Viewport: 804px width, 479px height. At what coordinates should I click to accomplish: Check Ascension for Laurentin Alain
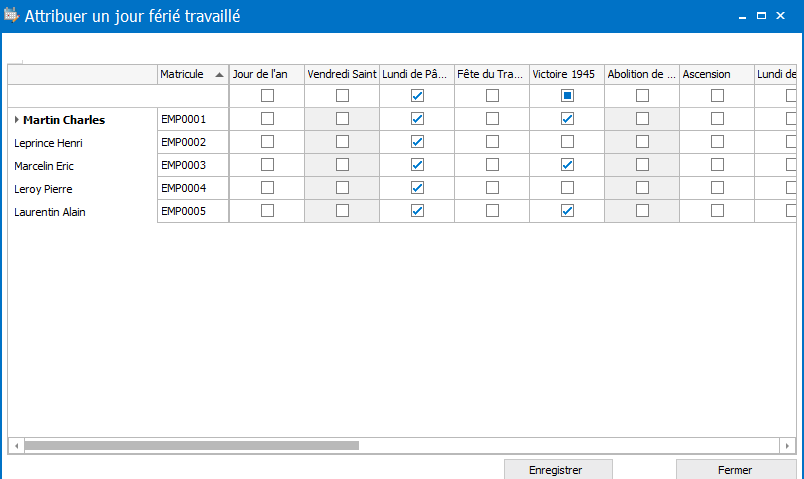[717, 211]
